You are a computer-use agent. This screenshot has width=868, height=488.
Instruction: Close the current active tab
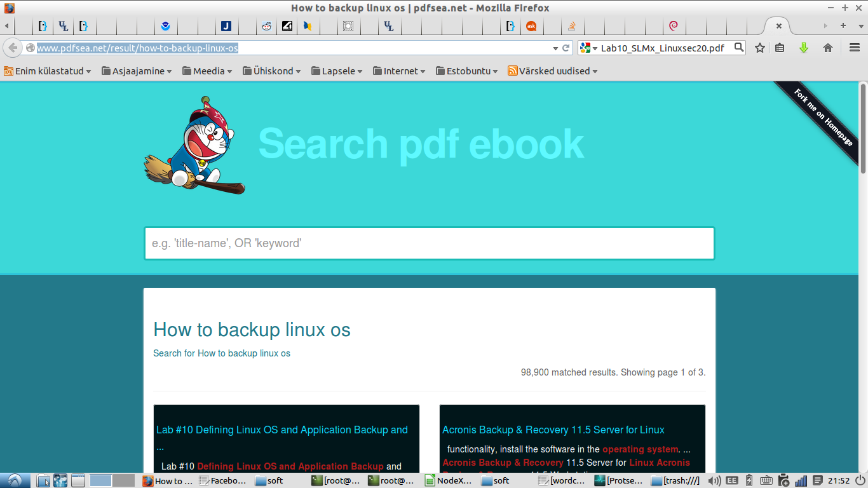[x=778, y=26]
